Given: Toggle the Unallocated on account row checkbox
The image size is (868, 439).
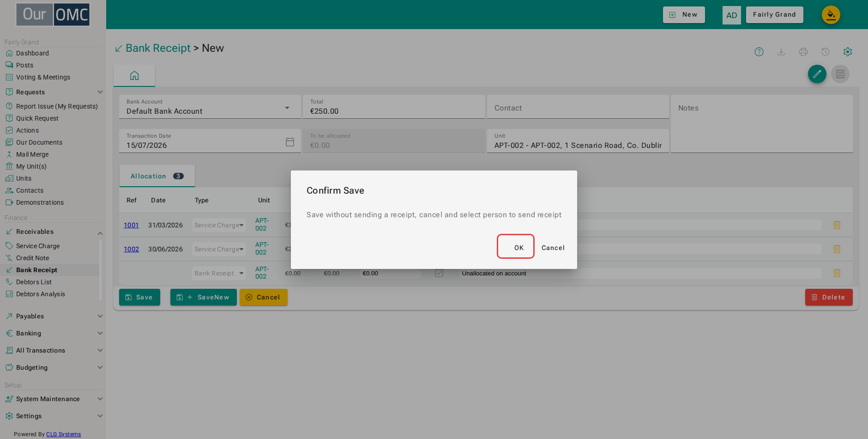Looking at the screenshot, I should point(439,273).
